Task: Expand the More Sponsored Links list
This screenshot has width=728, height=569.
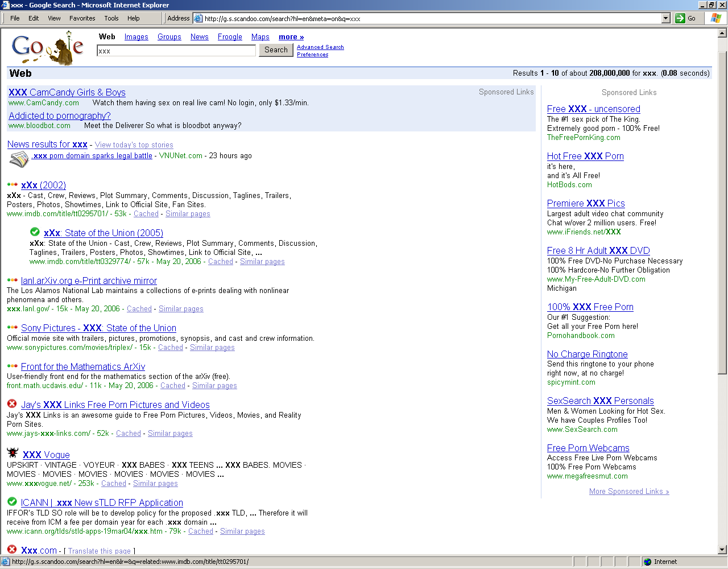Action: pos(629,492)
